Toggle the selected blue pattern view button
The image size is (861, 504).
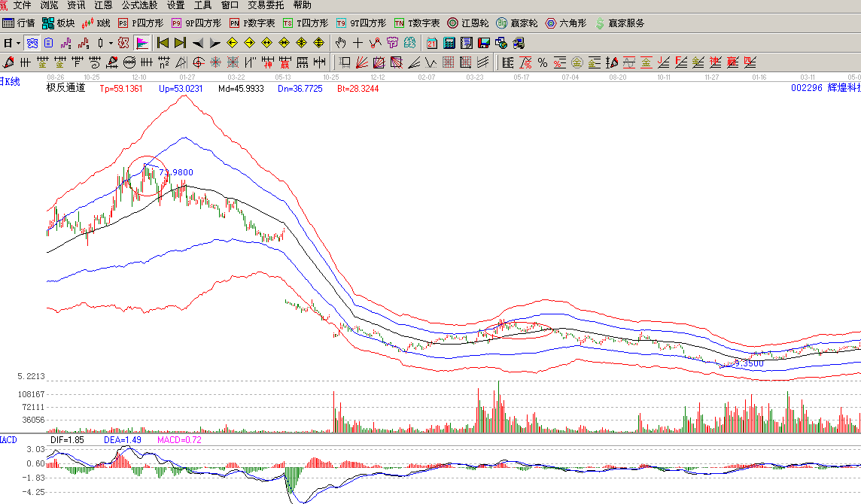32,43
